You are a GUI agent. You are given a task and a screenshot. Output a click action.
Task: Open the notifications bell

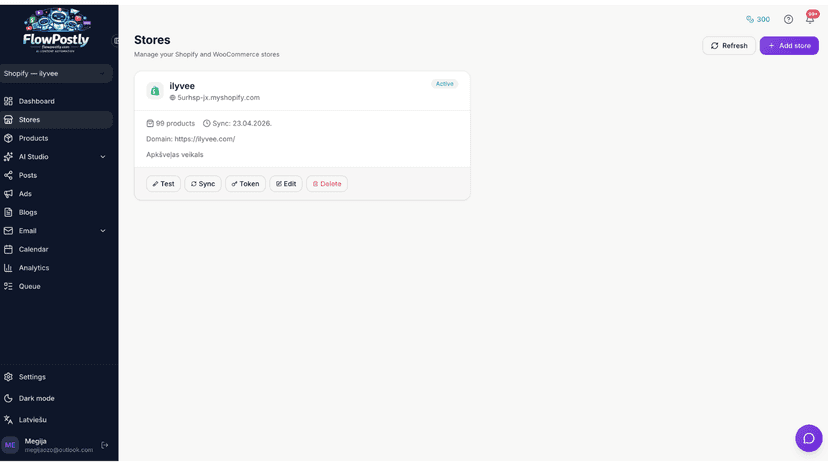(810, 19)
